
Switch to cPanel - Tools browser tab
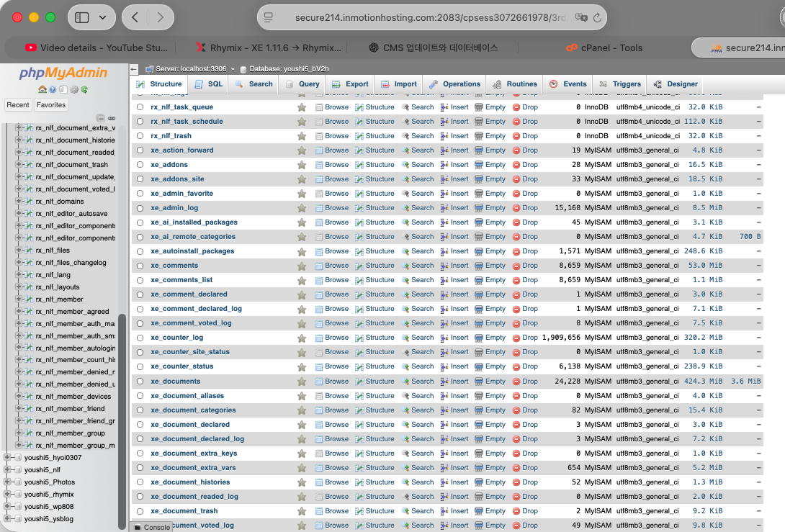click(604, 48)
